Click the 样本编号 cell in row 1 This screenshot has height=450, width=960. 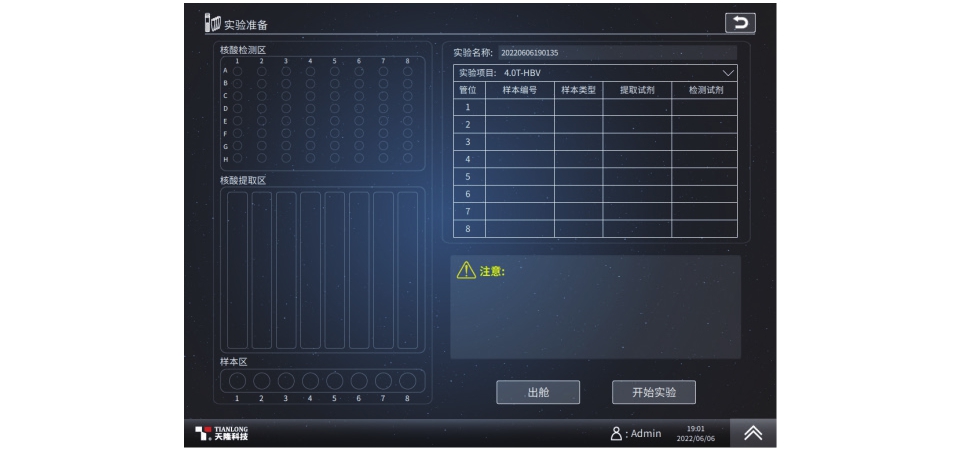point(519,107)
